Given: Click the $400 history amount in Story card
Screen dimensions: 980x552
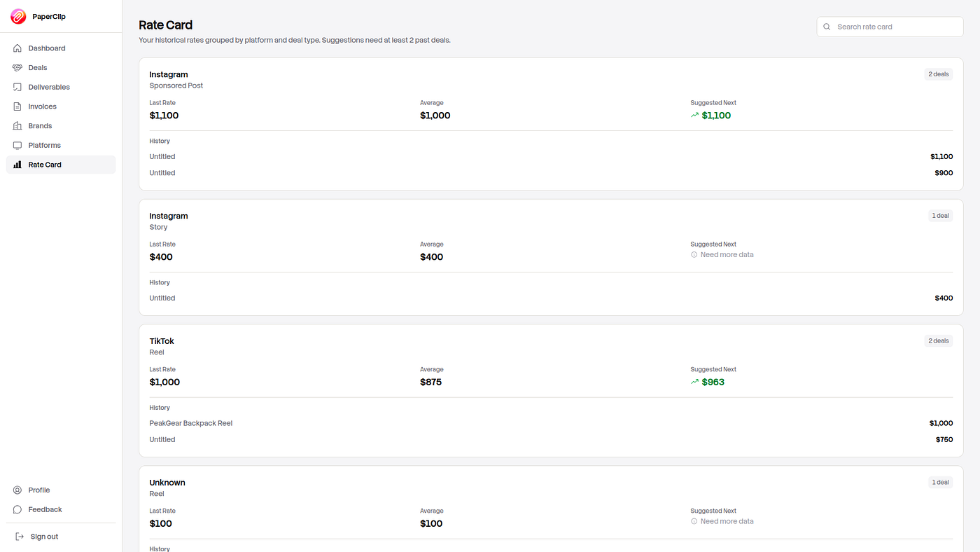Looking at the screenshot, I should 944,298.
